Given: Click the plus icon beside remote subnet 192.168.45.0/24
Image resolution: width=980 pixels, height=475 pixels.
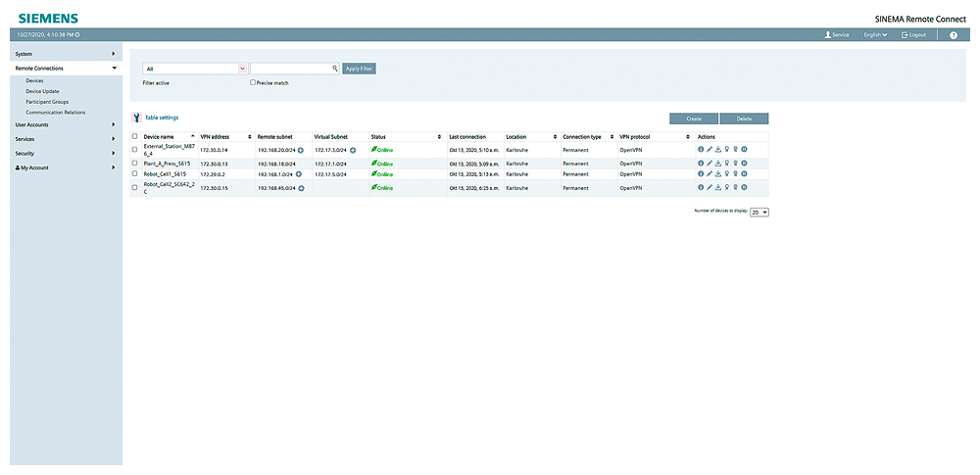Looking at the screenshot, I should (x=301, y=187).
